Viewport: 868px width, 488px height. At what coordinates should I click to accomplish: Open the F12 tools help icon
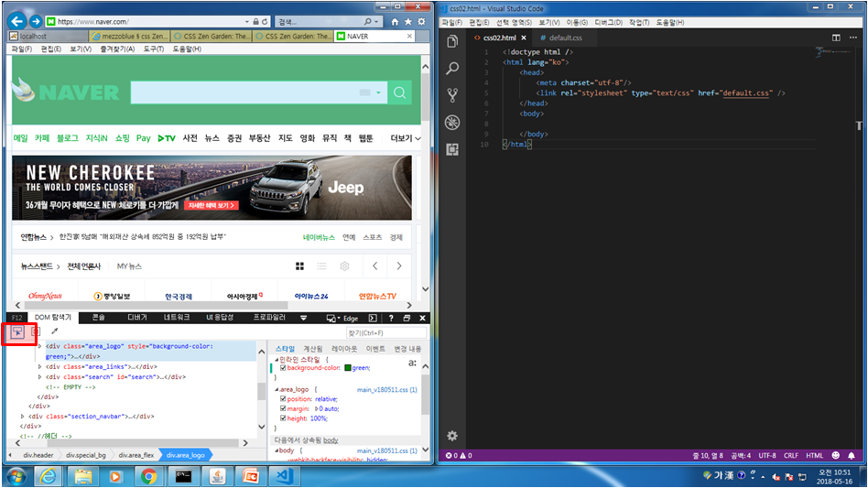(391, 318)
